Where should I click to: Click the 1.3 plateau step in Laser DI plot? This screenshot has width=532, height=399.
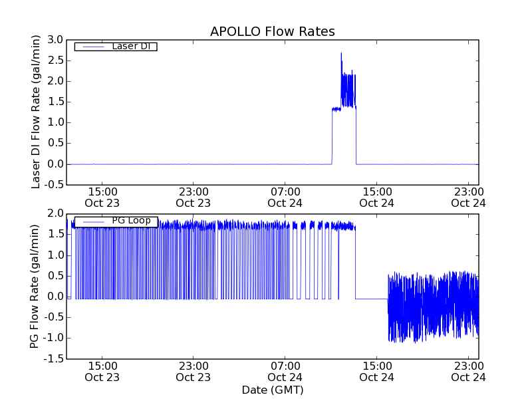(x=336, y=109)
